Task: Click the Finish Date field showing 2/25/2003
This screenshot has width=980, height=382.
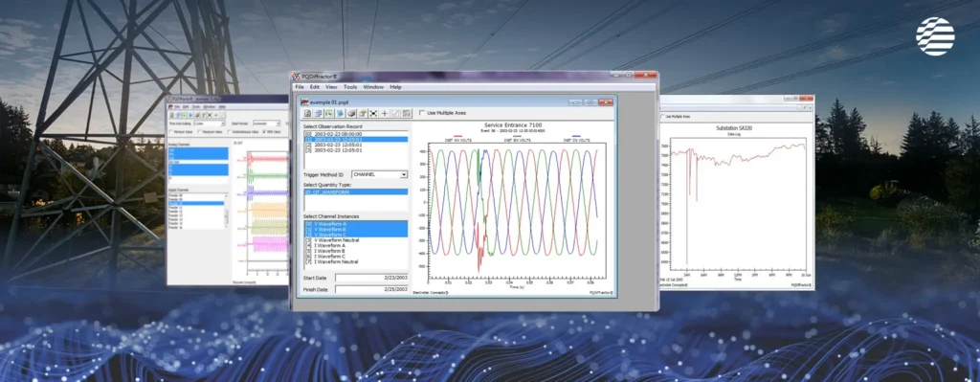Action: click(x=372, y=289)
